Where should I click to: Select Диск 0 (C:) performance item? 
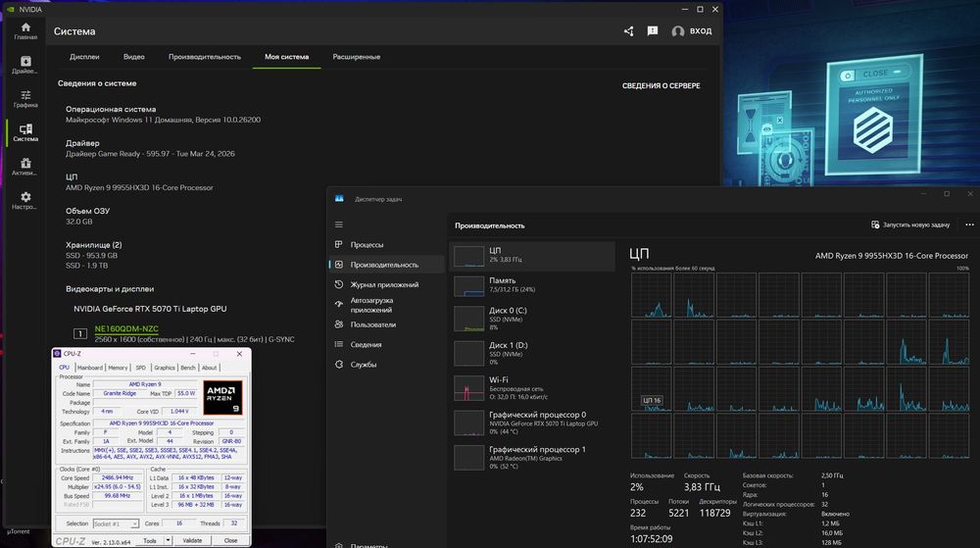(532, 319)
